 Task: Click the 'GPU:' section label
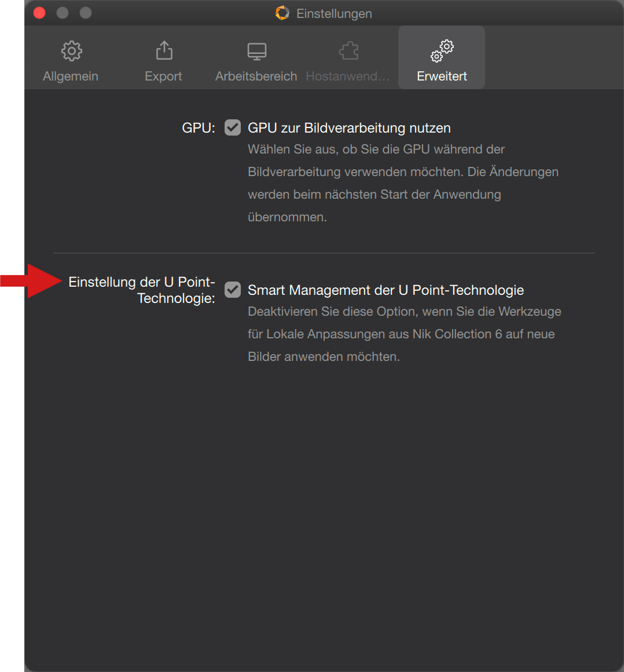199,127
